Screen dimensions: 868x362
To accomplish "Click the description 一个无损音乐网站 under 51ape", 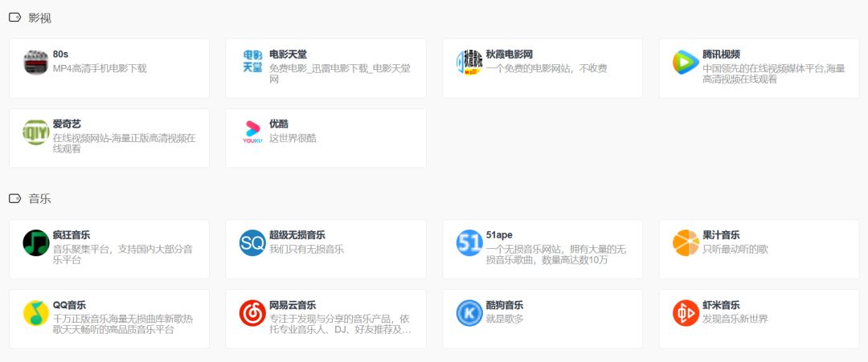I will click(555, 254).
